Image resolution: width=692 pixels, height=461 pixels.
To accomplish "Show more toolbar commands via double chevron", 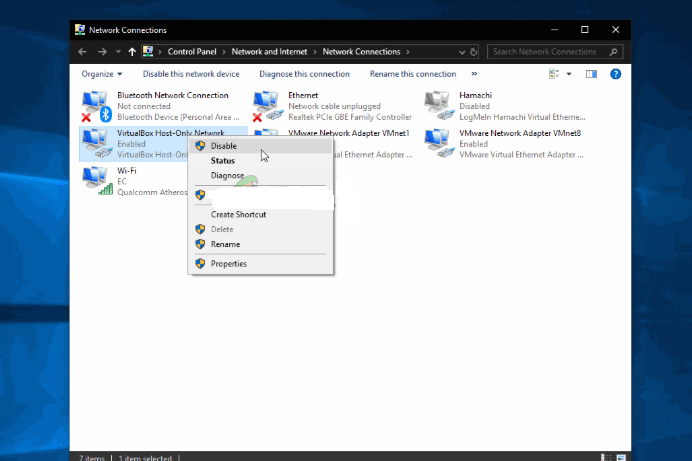I will point(474,74).
